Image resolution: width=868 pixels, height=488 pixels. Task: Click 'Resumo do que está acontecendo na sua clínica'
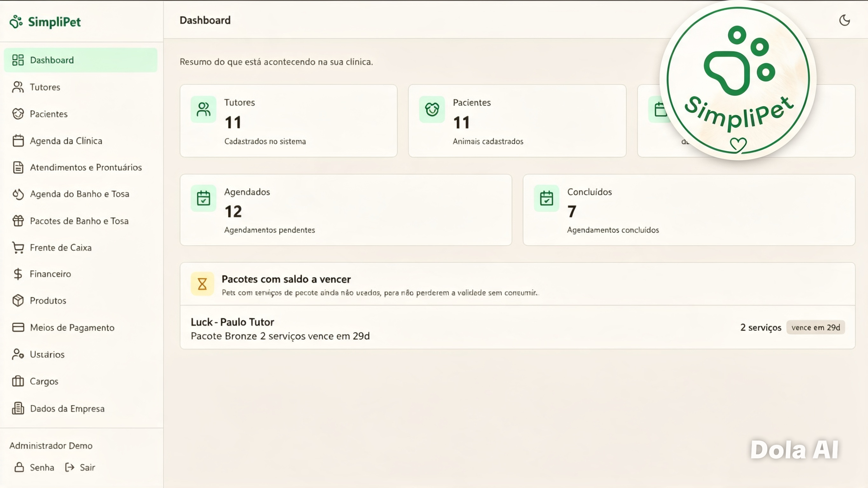point(276,62)
